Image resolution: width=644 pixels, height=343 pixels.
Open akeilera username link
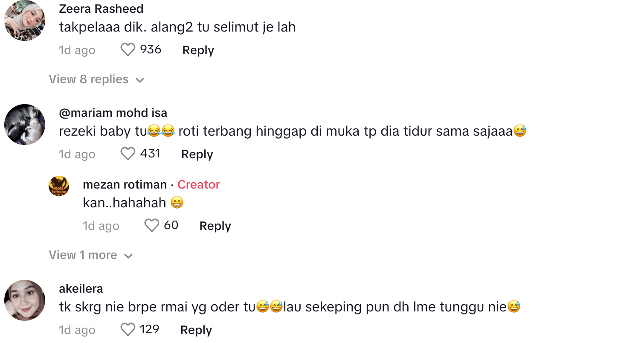tap(81, 288)
